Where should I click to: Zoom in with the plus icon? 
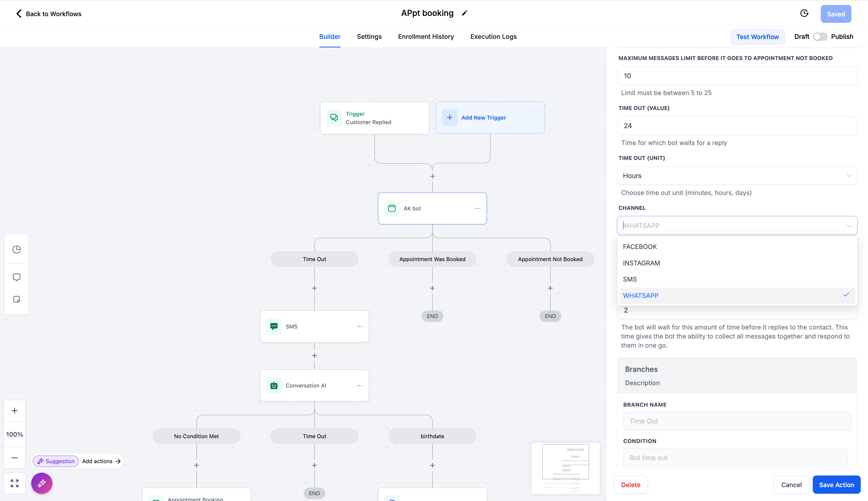(14, 410)
